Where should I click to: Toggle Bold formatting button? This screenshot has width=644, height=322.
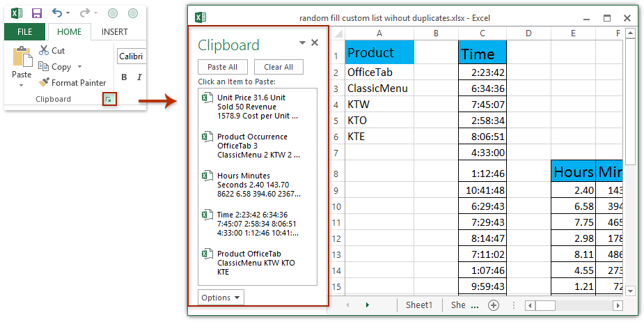coord(124,77)
